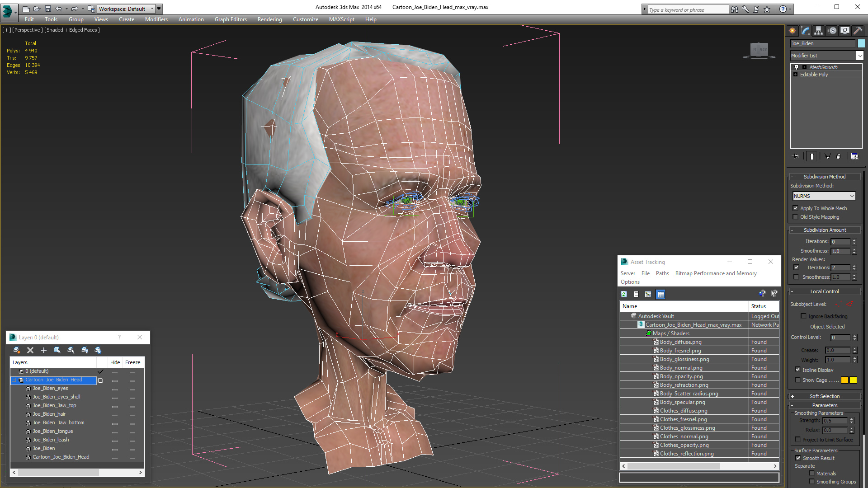Open the Modifiers menu
The image size is (868, 488).
pyautogui.click(x=156, y=19)
